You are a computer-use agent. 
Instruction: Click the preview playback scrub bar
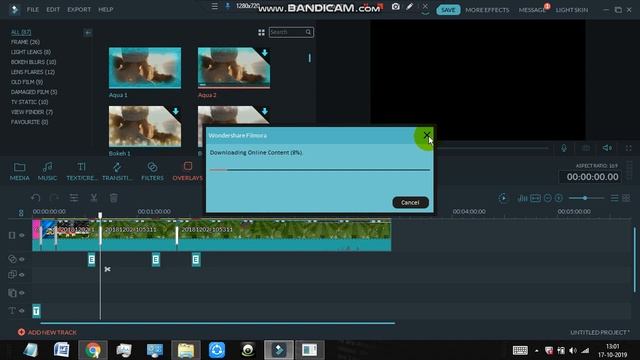pyautogui.click(x=492, y=148)
